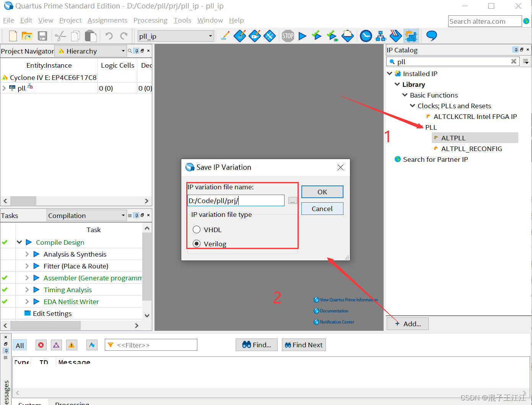The image size is (532, 405).
Task: Expand the Timing Analysis task
Action: tap(27, 290)
